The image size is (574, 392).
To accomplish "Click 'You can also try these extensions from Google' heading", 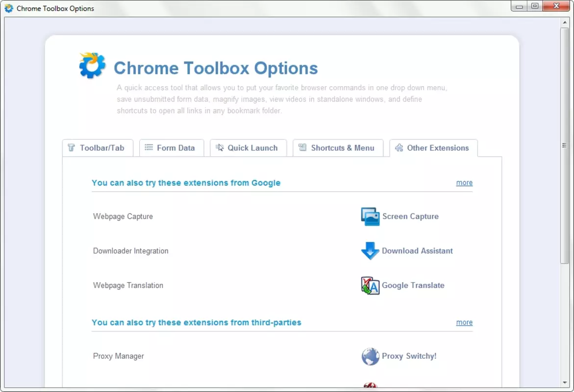I will pos(186,183).
